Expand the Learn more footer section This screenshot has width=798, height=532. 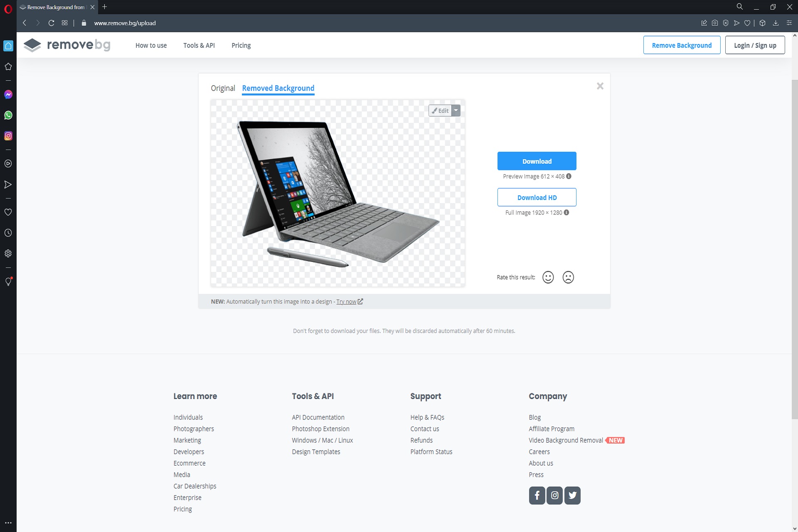tap(195, 396)
